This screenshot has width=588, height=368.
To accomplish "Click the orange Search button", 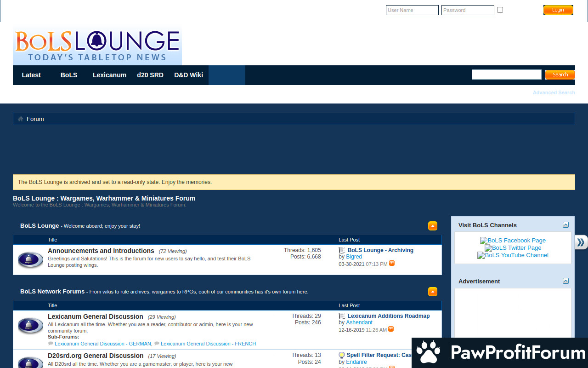I will (560, 75).
